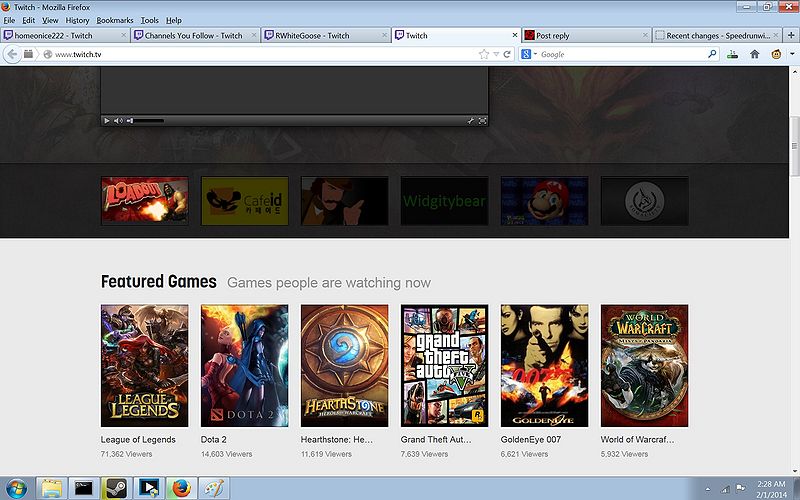Go to the Firefox home page
The image size is (800, 500).
755,54
